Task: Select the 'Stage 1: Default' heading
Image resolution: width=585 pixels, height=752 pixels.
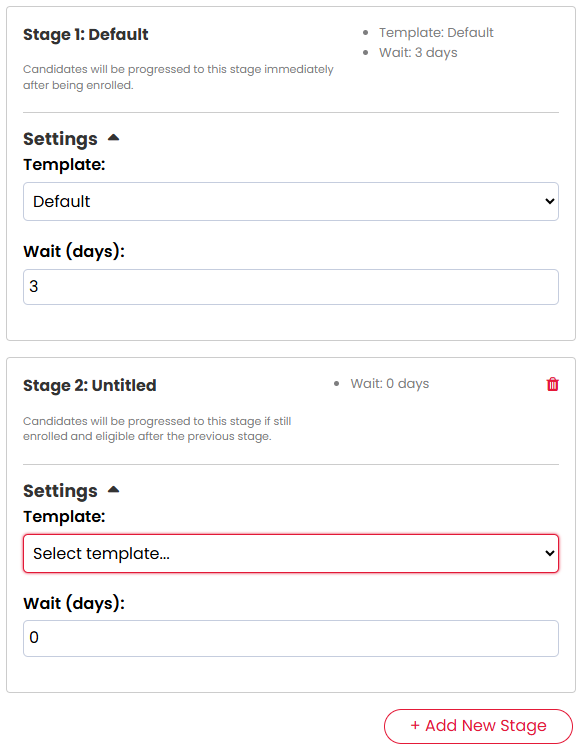Action: tap(86, 35)
